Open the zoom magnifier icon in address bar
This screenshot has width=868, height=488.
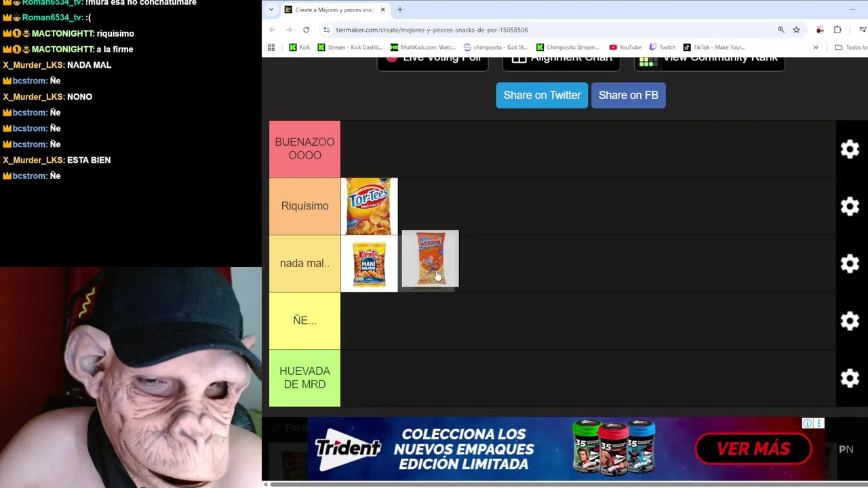pyautogui.click(x=781, y=30)
